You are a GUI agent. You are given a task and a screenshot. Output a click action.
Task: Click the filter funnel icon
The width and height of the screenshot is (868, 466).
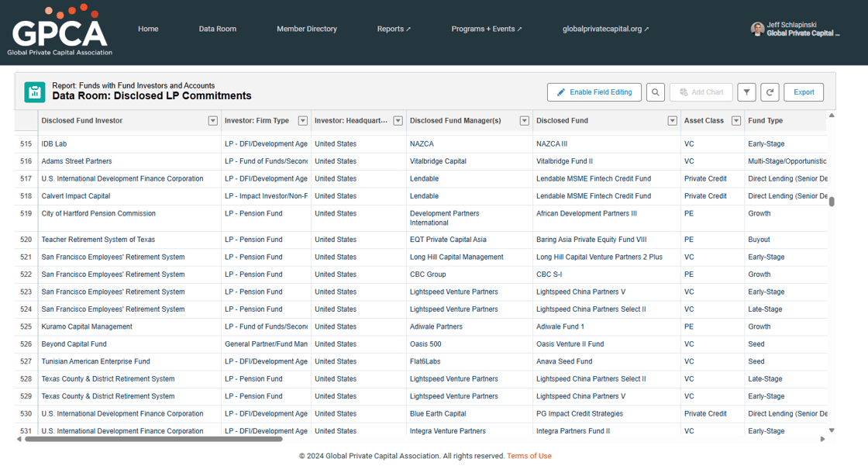[x=747, y=92]
